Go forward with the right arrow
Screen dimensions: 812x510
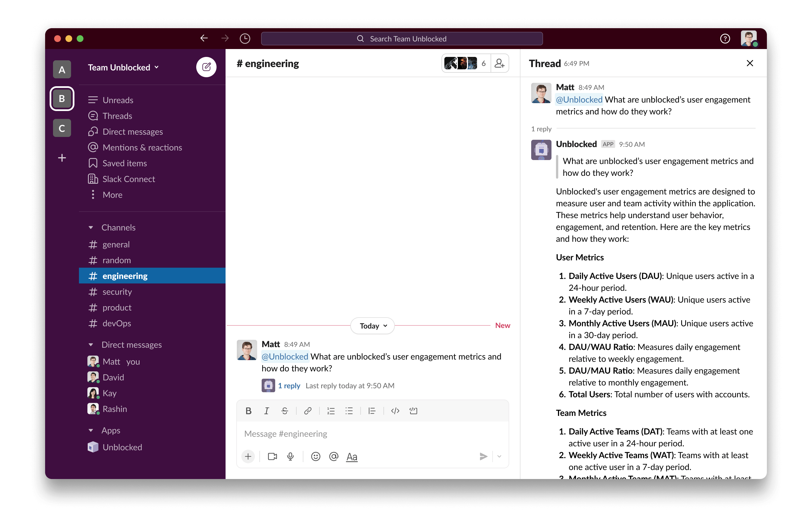click(x=225, y=38)
